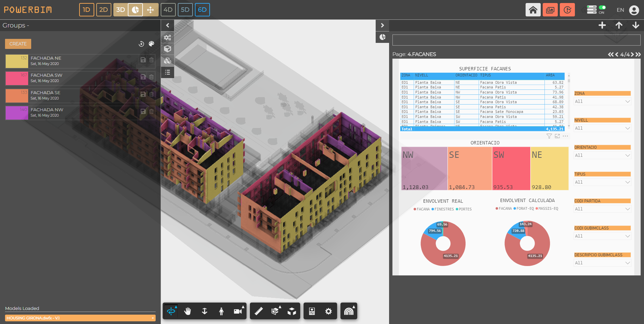The width and height of the screenshot is (644, 324).
Task: Delete the FACHADA NE group
Action: point(152,60)
